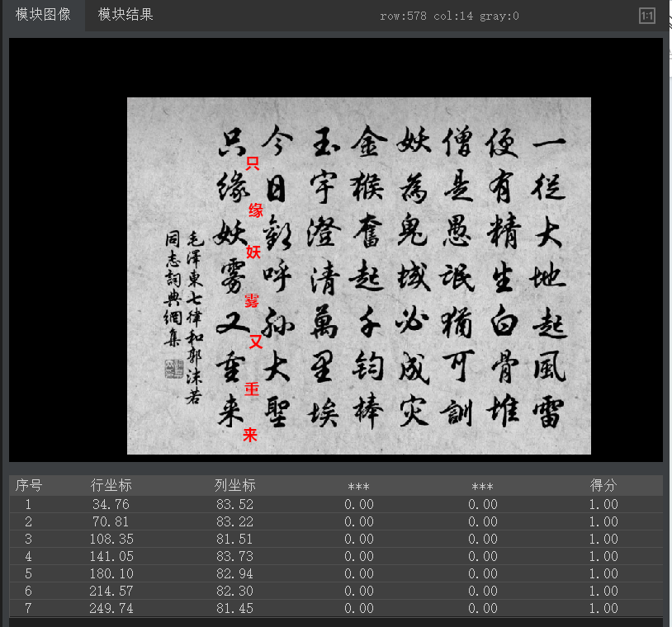Click the red recognized label 来
The width and height of the screenshot is (672, 627).
[x=250, y=435]
